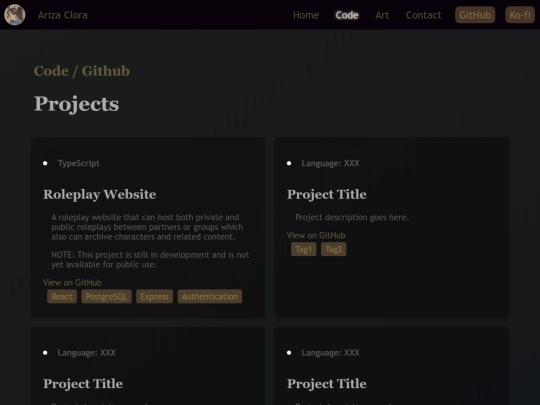Image resolution: width=540 pixels, height=405 pixels.
Task: Click the Ariza Clora avatar image
Action: click(14, 15)
